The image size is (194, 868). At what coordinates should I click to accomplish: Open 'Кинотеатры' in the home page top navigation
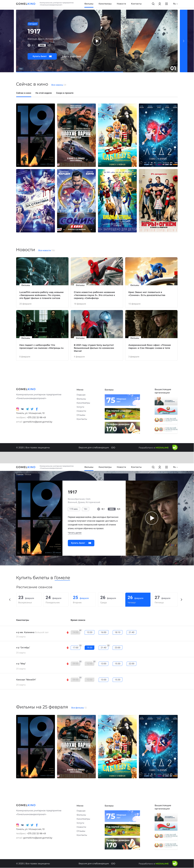point(105,4)
